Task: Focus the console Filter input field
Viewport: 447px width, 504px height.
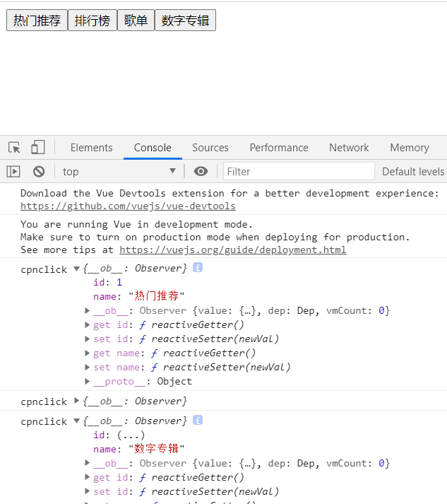Action: click(299, 172)
